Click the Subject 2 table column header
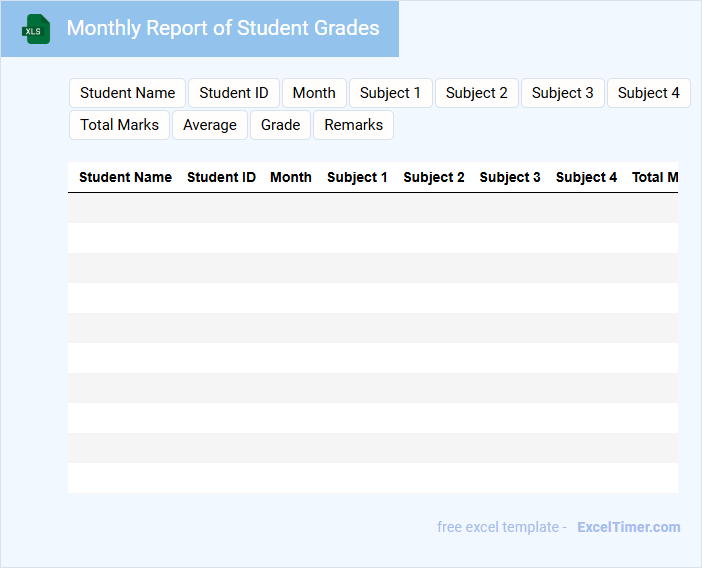The image size is (702, 568). click(434, 177)
